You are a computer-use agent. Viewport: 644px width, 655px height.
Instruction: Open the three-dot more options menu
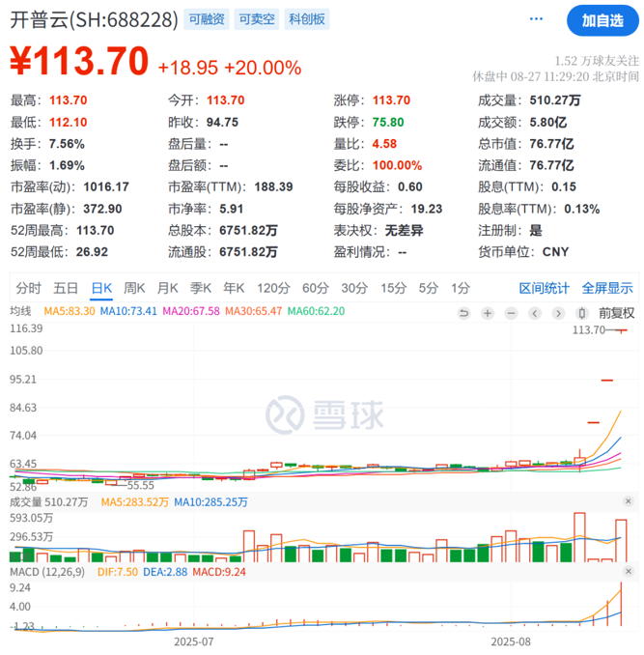[536, 19]
